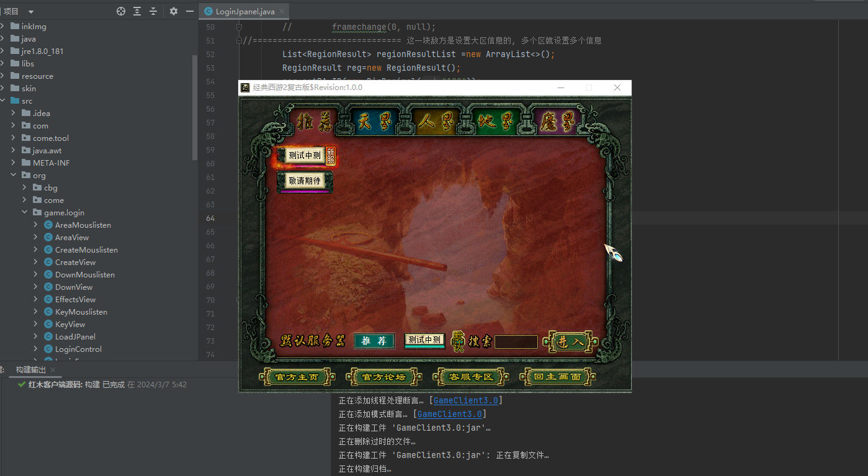Click the Expand All icon in project panel
This screenshot has height=476, width=868.
(137, 11)
